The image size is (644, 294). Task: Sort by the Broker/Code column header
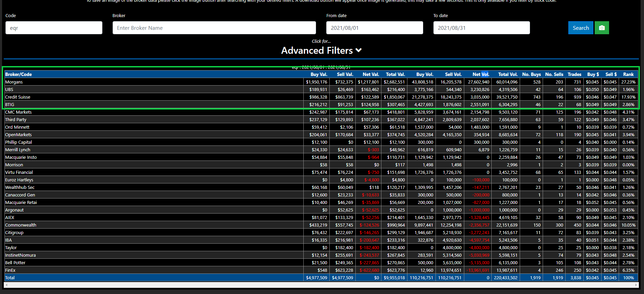tap(18, 74)
